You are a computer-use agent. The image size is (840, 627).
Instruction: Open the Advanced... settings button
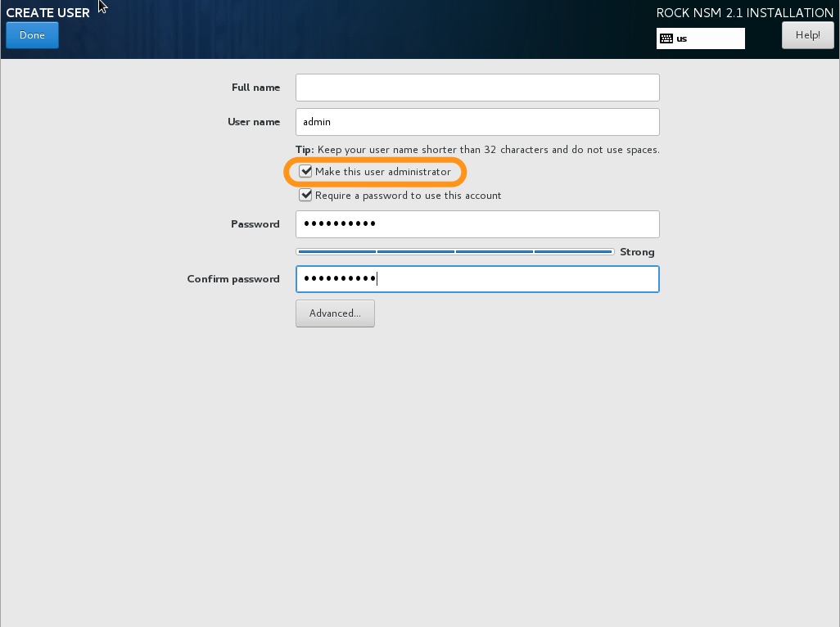coord(335,313)
